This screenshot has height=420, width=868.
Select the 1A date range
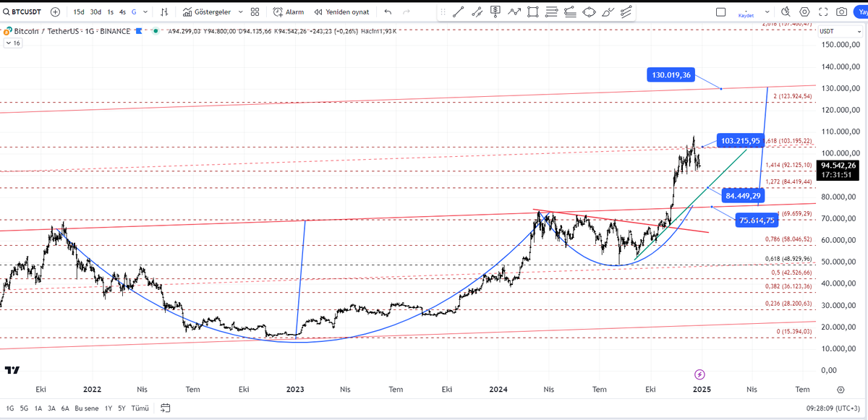(x=39, y=408)
